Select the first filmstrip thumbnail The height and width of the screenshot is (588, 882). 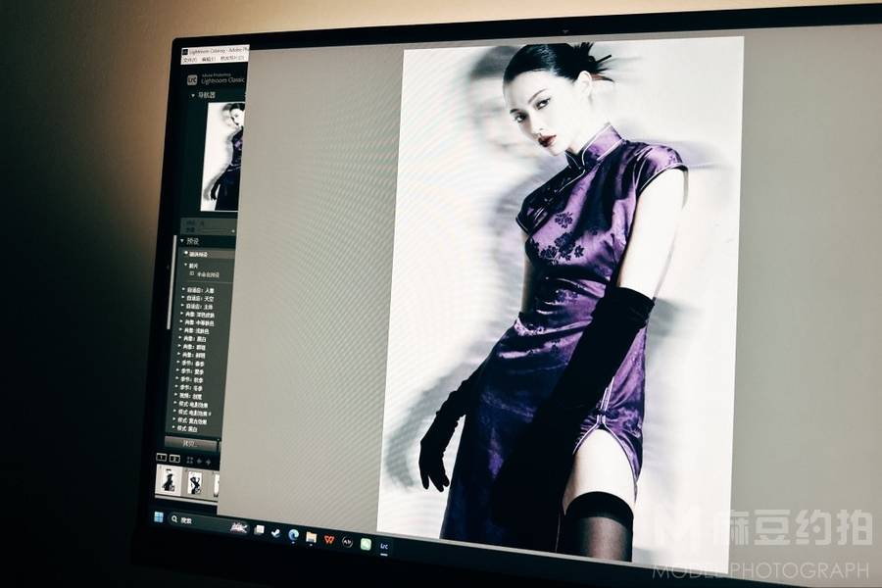point(169,480)
